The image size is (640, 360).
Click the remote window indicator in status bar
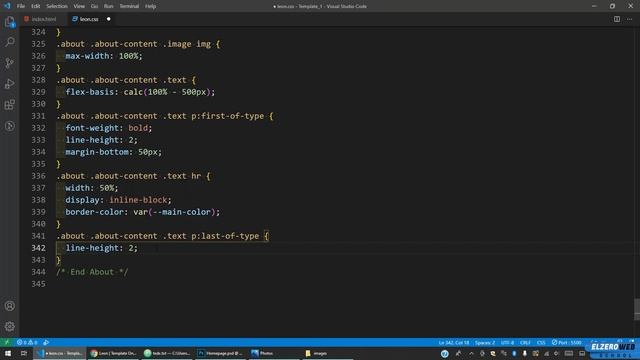click(7, 342)
